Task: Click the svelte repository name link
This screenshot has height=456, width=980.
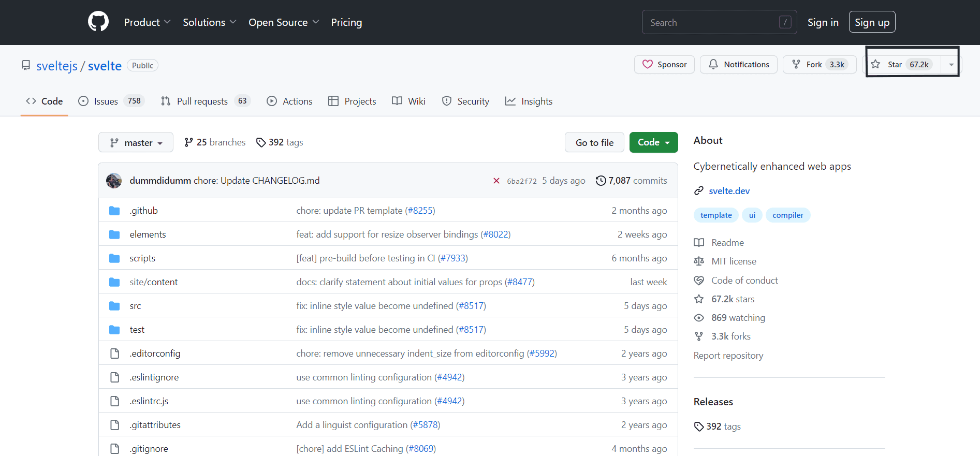Action: [105, 66]
